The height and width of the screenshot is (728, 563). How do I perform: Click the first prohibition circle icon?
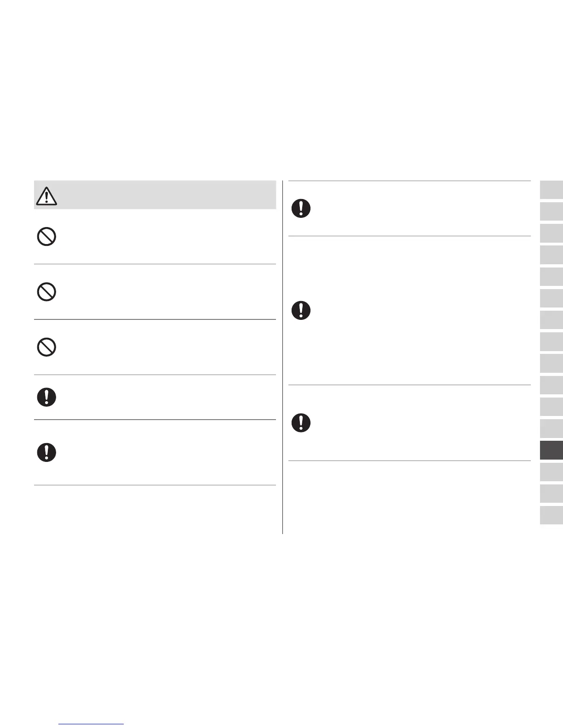tap(46, 237)
